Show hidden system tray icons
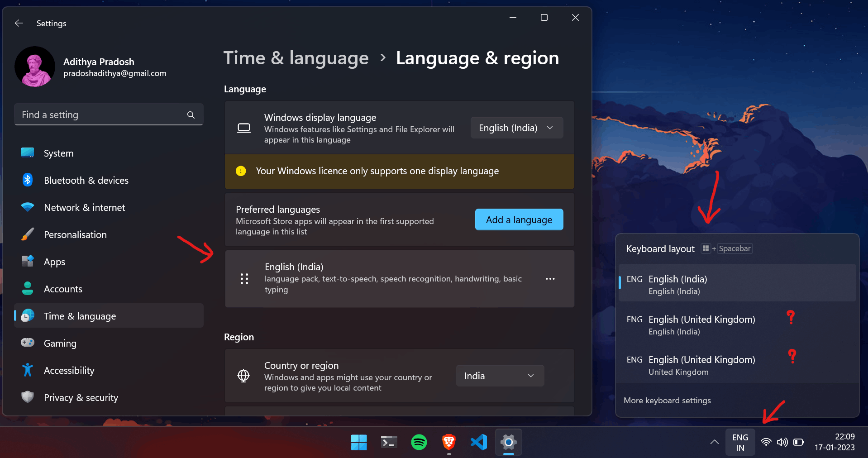The width and height of the screenshot is (868, 458). pyautogui.click(x=714, y=442)
